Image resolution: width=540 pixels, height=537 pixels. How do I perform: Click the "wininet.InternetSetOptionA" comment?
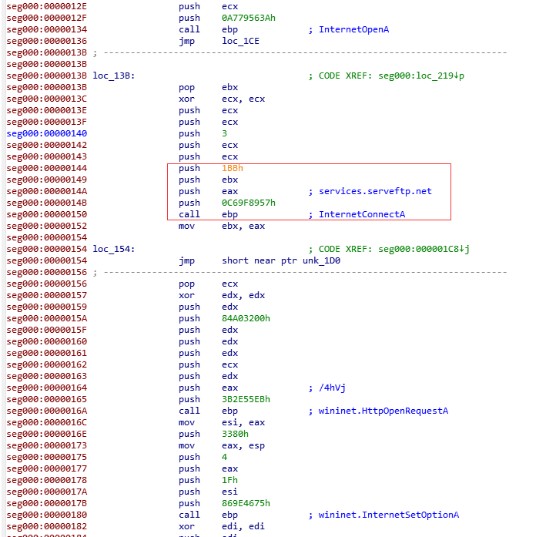[388, 515]
